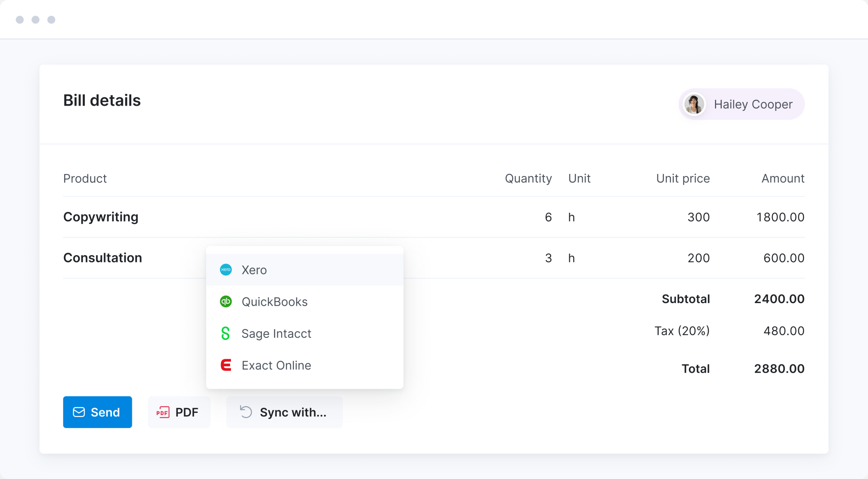The image size is (868, 479).
Task: Click the Amount column header
Action: 783,178
